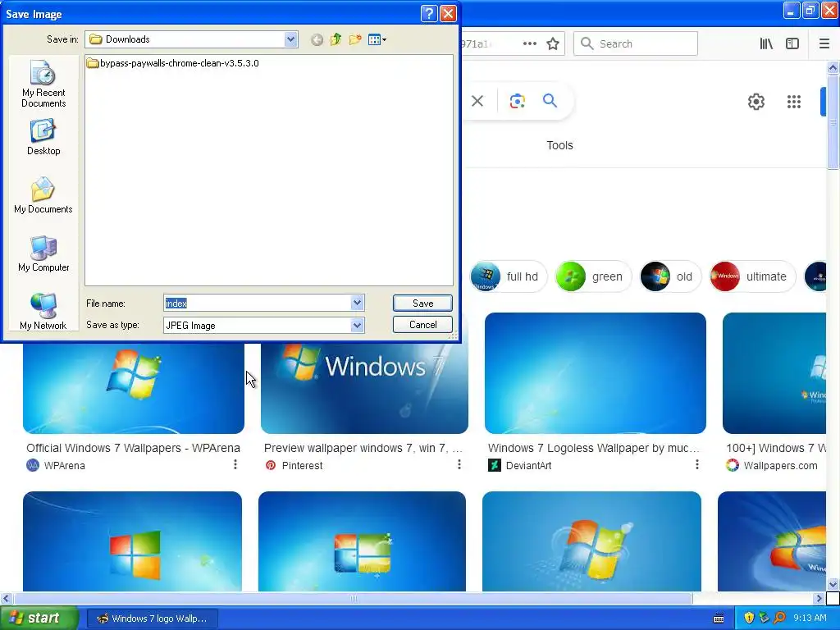Open more options for the WPArena result
The image size is (840, 630).
click(235, 464)
